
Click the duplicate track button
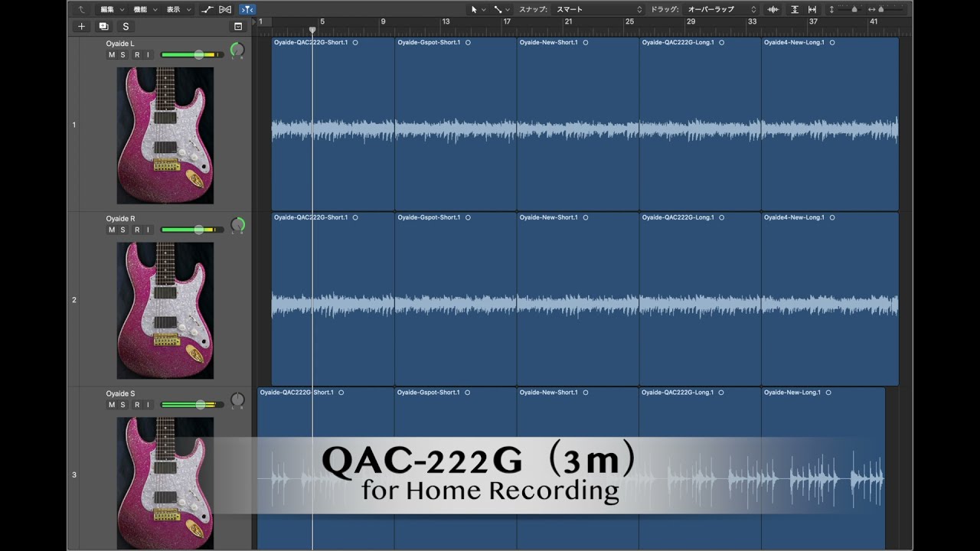pos(103,26)
